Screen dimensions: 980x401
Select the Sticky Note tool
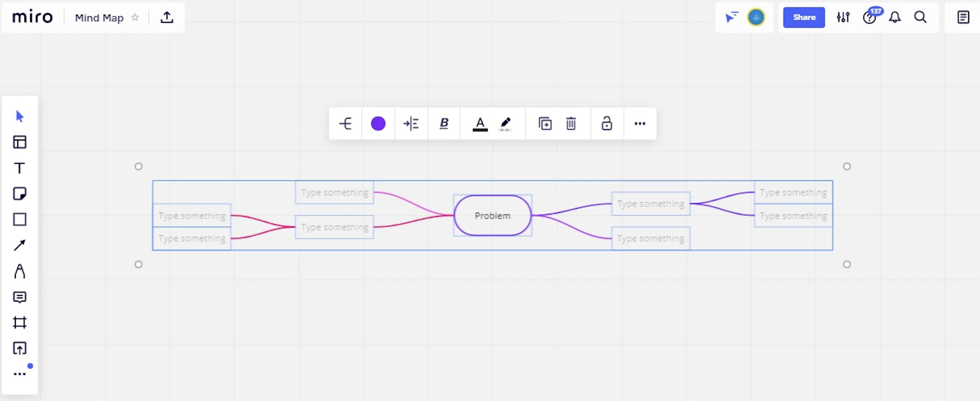(x=20, y=194)
